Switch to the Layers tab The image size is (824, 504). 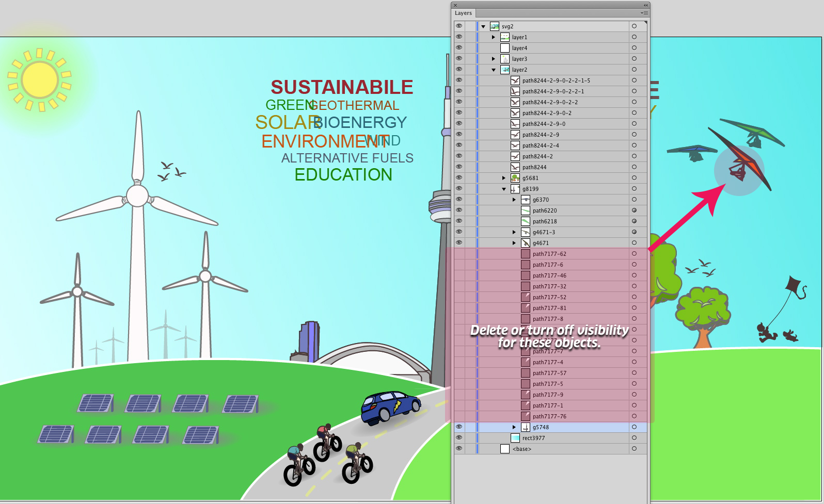463,13
